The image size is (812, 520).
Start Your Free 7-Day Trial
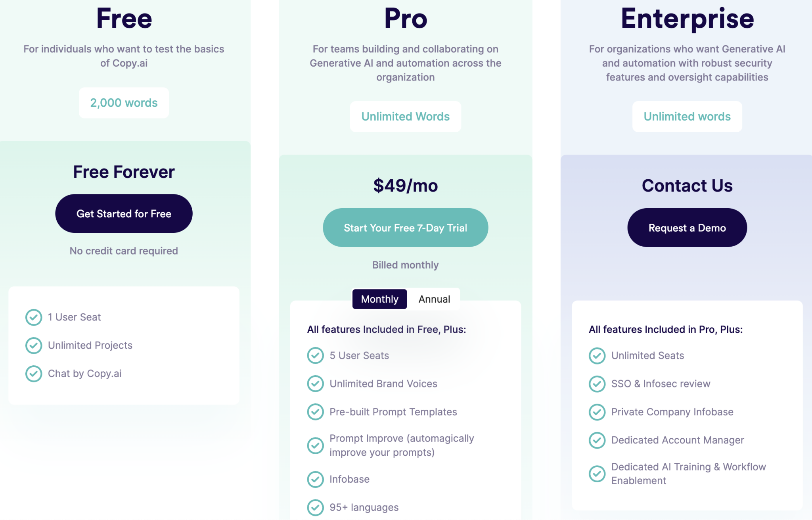coord(406,228)
